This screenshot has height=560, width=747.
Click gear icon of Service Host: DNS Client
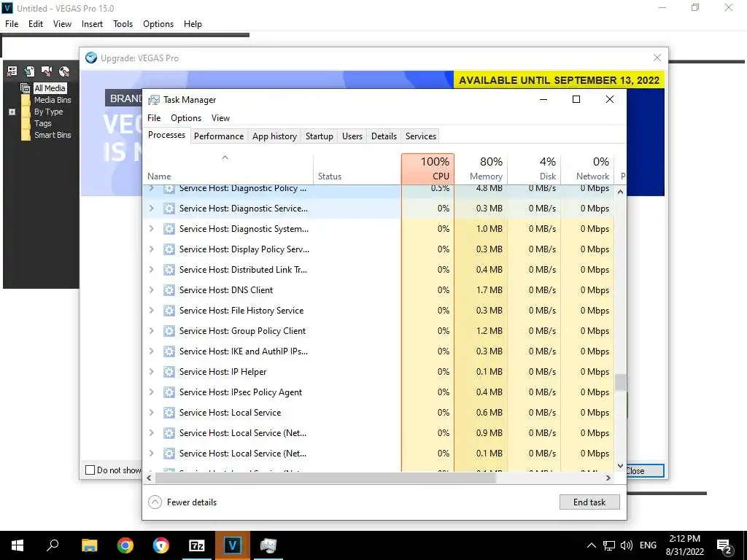tap(169, 290)
